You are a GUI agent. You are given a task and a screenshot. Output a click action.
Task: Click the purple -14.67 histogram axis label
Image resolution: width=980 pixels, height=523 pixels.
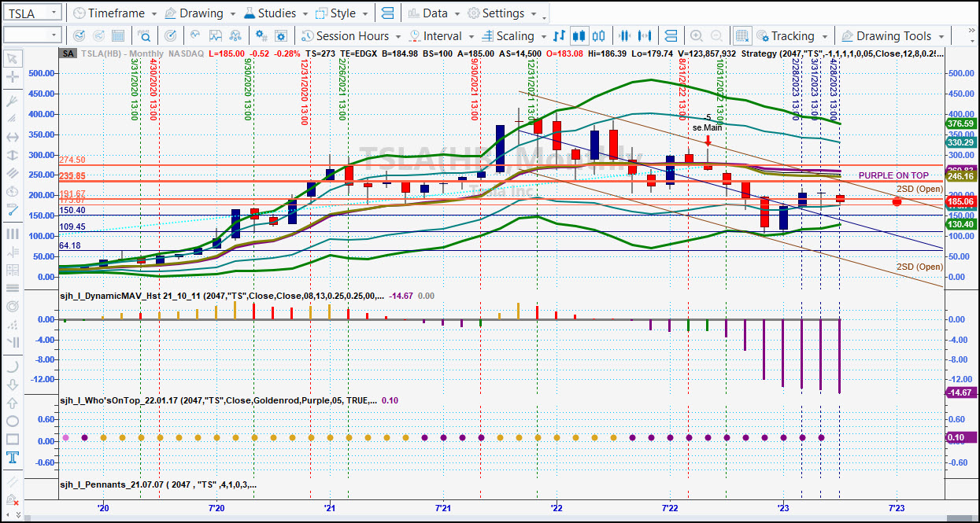[x=961, y=392]
